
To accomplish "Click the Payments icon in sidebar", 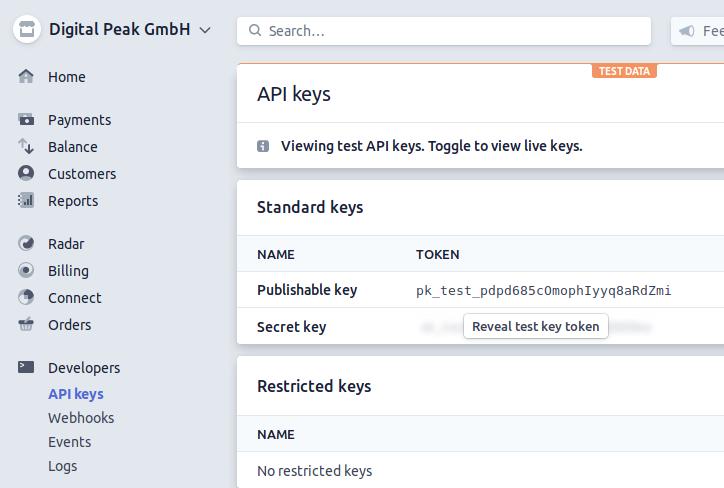I will [x=27, y=120].
